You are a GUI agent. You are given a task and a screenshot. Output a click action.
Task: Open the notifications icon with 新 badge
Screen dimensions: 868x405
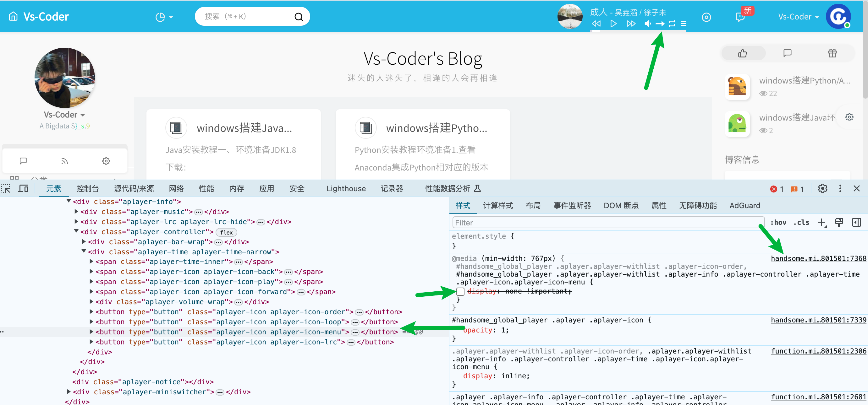[x=740, y=17]
